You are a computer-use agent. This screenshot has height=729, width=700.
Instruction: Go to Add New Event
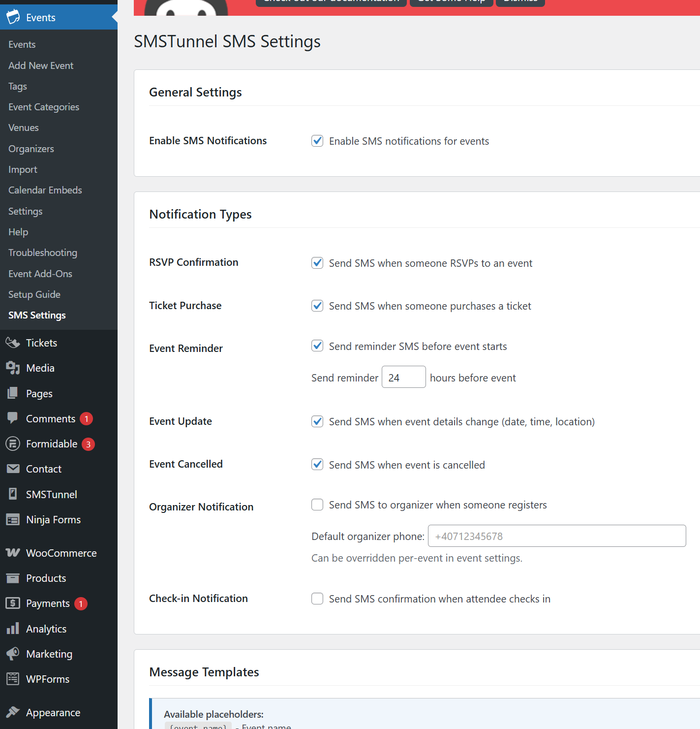click(40, 65)
